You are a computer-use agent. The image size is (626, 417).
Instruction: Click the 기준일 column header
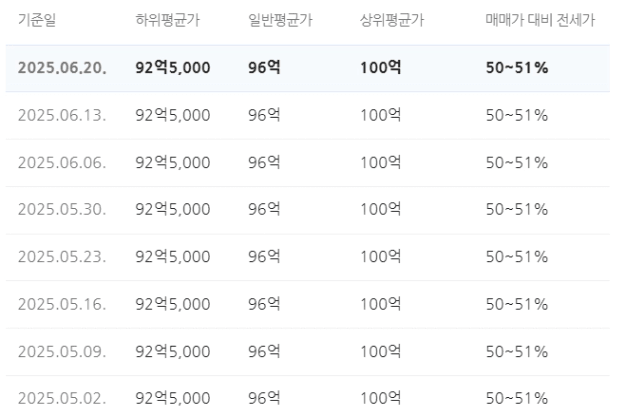pyautogui.click(x=37, y=20)
